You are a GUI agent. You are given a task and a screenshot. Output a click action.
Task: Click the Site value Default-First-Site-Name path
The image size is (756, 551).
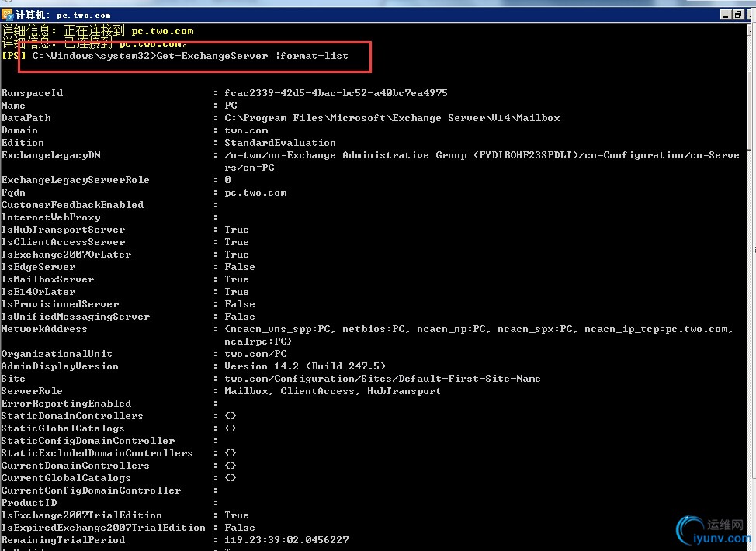click(x=383, y=379)
